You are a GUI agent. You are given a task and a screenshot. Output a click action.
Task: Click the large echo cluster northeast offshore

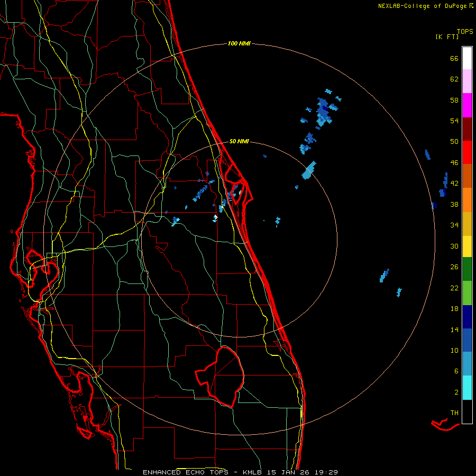(x=324, y=112)
